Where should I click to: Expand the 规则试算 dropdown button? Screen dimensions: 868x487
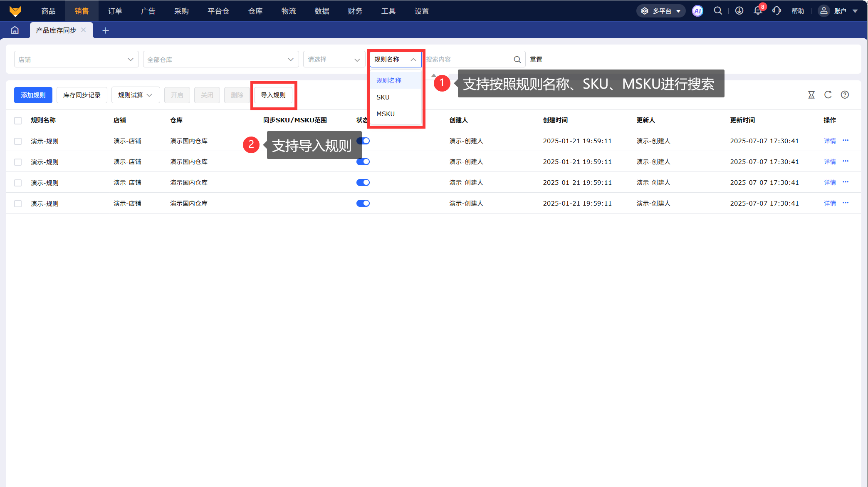[135, 95]
